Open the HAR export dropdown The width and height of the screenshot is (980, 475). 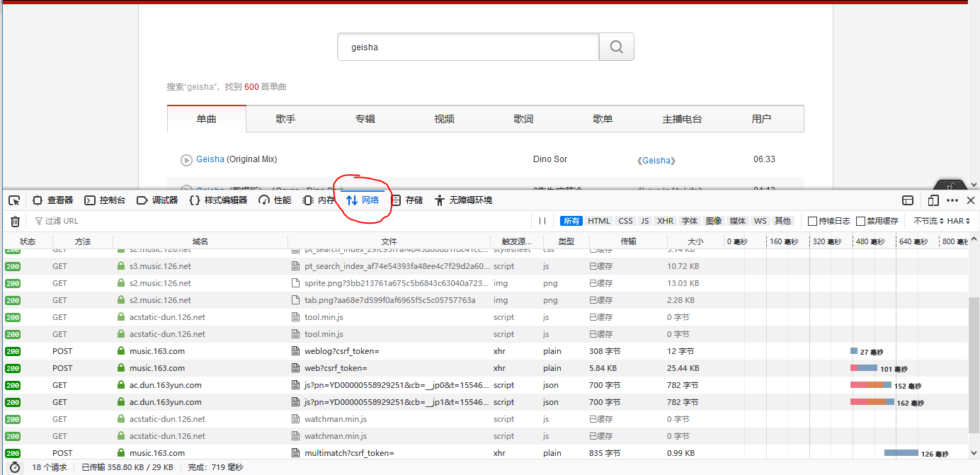click(959, 221)
